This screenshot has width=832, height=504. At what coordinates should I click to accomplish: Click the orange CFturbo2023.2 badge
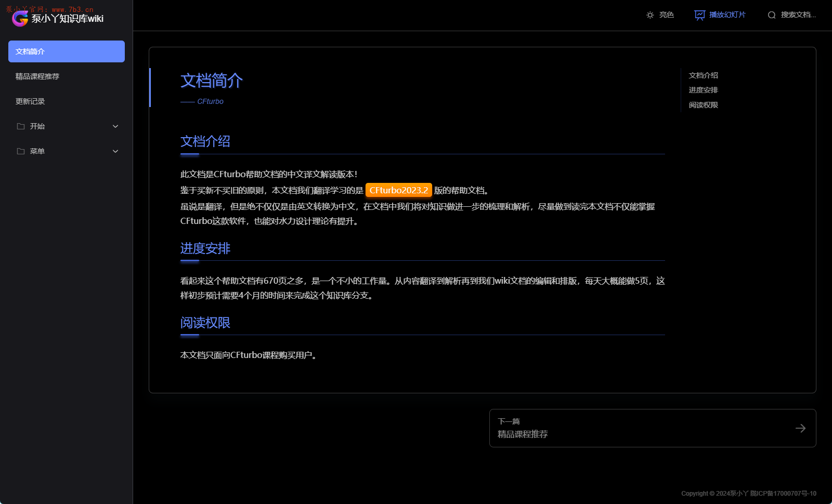[399, 190]
